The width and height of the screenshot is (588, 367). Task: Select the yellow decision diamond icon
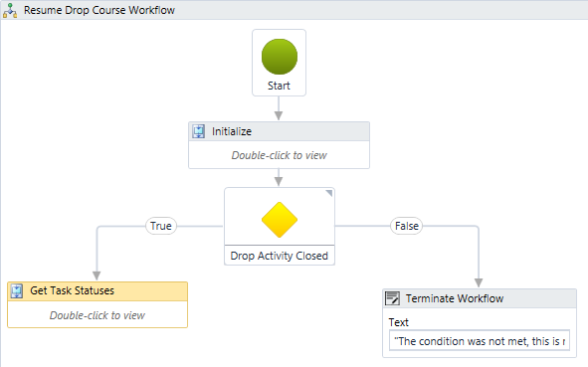tap(280, 220)
